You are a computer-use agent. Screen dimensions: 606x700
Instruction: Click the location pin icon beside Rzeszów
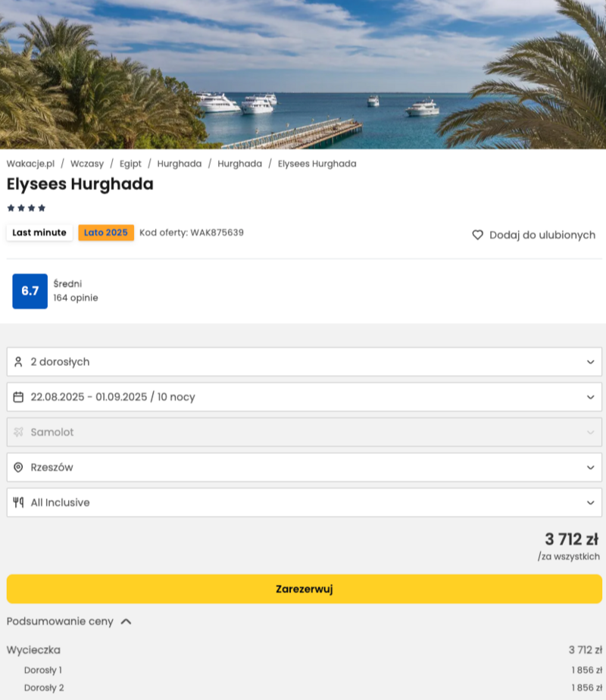tap(19, 467)
